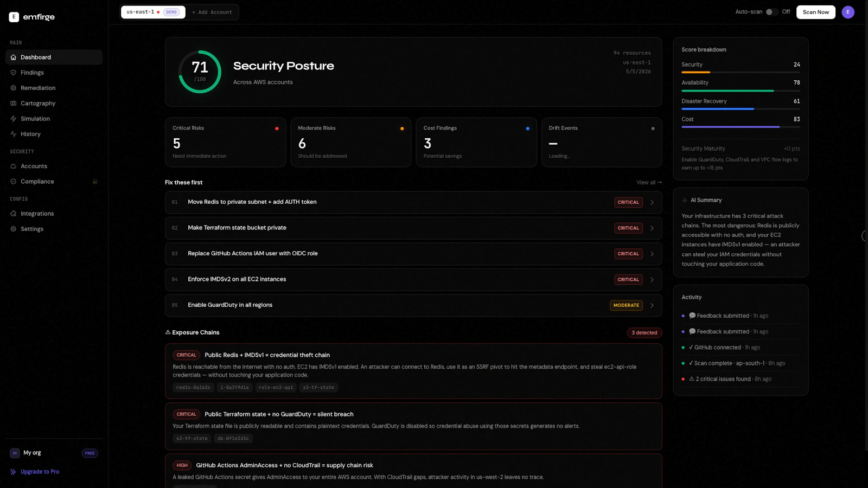Click the lock icon beside Compliance

(x=95, y=182)
